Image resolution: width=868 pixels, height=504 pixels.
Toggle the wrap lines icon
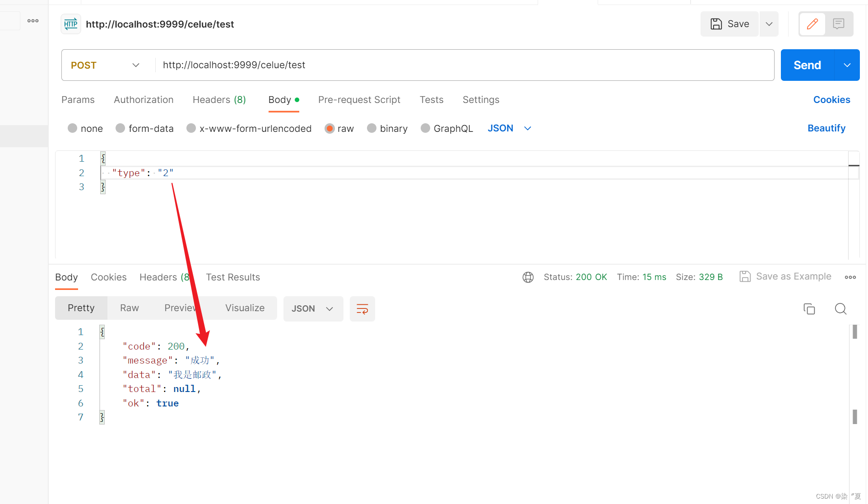[362, 309]
